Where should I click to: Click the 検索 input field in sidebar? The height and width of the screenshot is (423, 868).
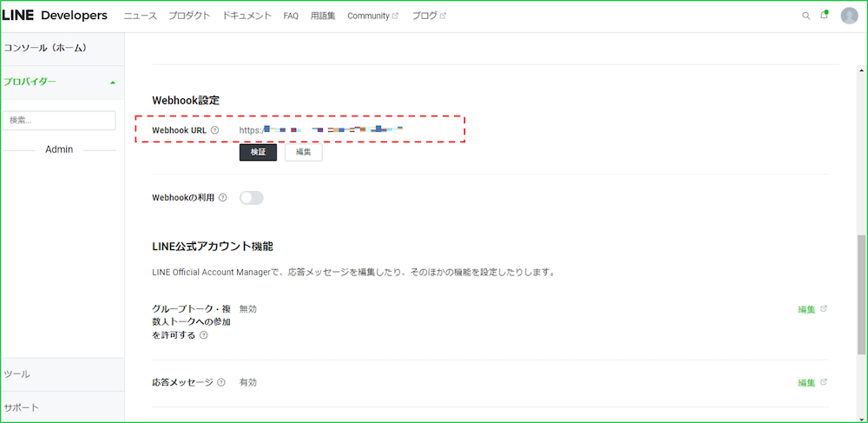59,120
